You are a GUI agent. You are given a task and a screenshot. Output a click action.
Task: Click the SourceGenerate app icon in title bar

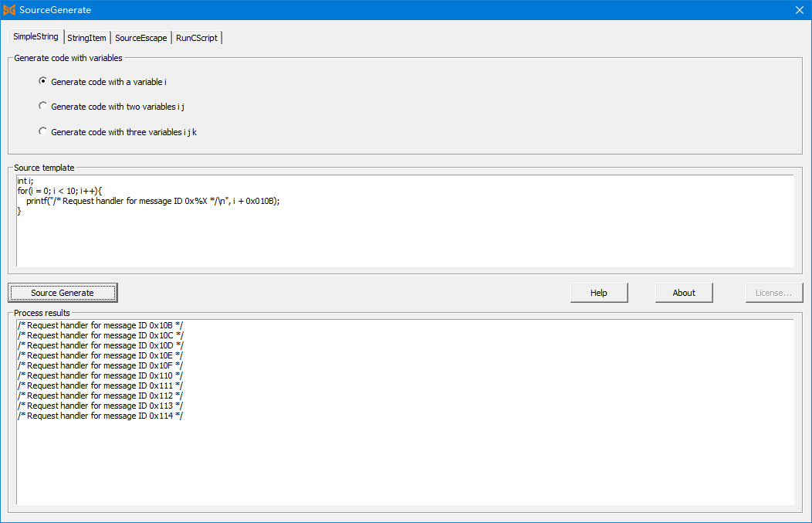(x=9, y=10)
